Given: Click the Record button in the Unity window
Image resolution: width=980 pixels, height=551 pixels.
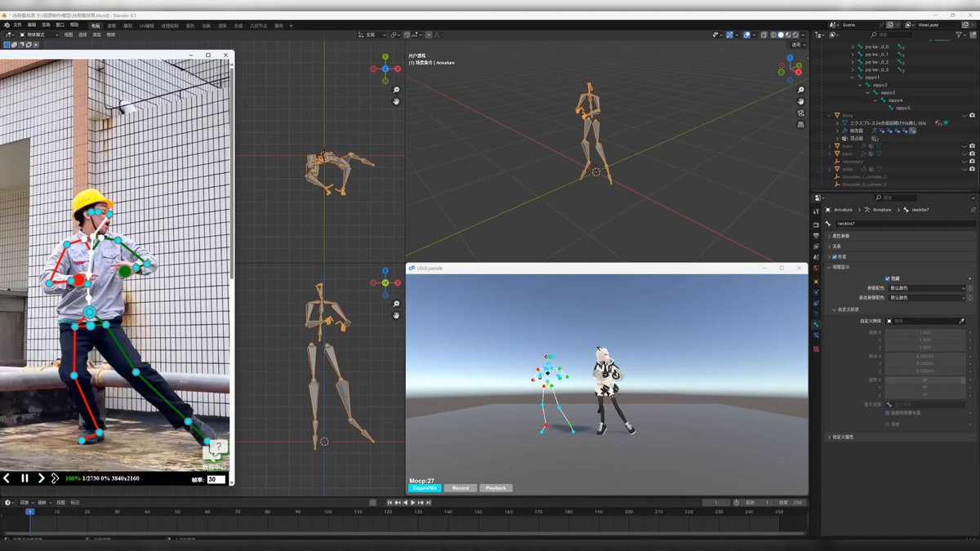Looking at the screenshot, I should click(x=461, y=488).
